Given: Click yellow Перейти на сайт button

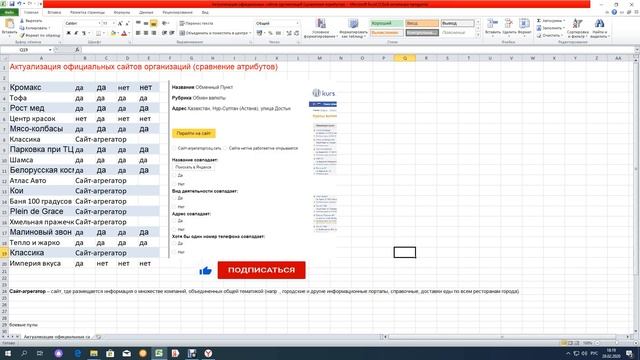Looking at the screenshot, I should coord(194,133).
